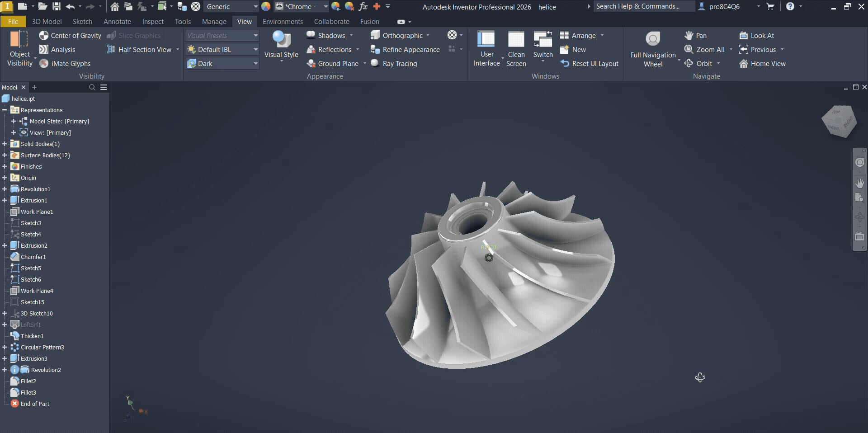Switch to the 3D Model tab
The width and height of the screenshot is (868, 433).
pos(47,21)
